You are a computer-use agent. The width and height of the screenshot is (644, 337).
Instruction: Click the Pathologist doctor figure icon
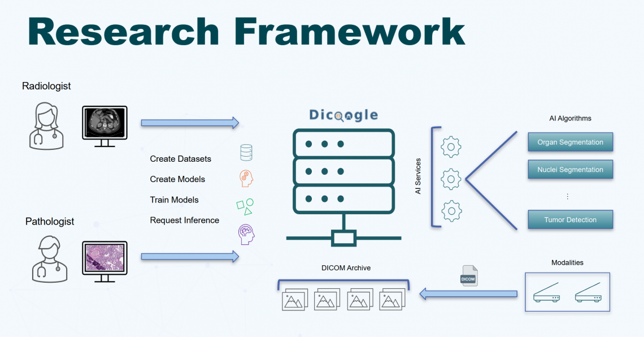click(50, 259)
